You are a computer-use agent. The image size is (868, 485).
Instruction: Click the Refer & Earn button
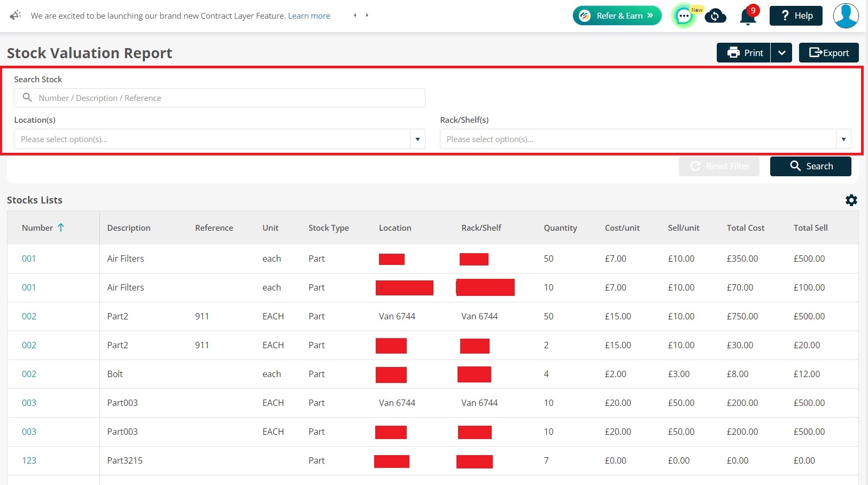tap(617, 15)
